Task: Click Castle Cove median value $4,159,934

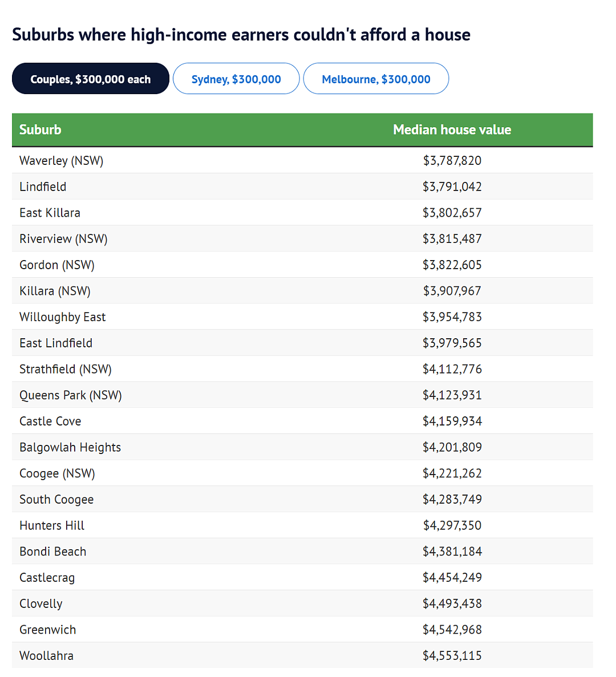Action: (452, 421)
